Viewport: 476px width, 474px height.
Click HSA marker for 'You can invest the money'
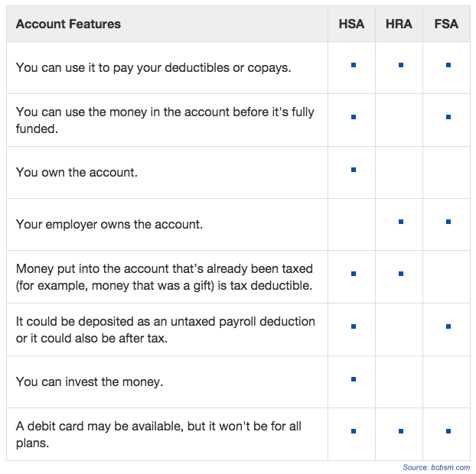[x=354, y=378]
